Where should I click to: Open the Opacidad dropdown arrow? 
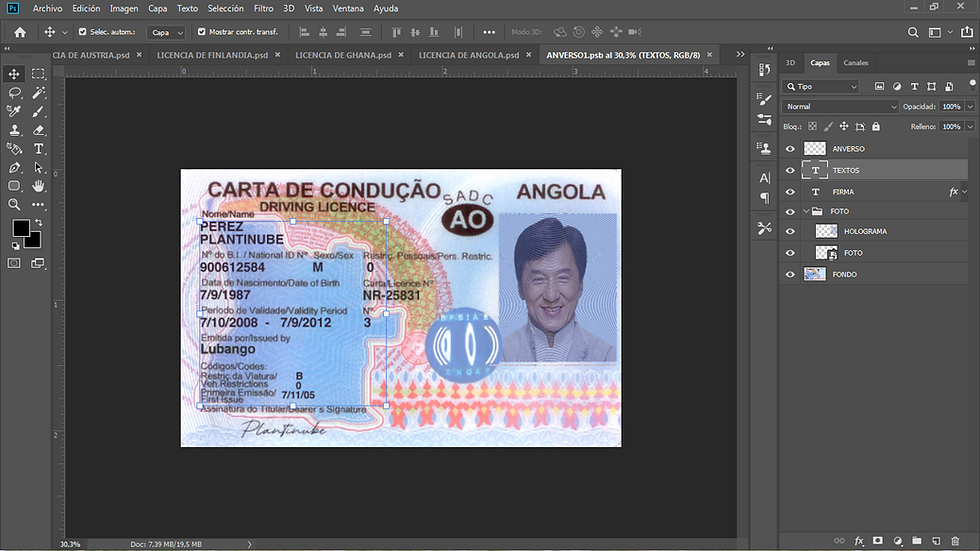point(970,107)
